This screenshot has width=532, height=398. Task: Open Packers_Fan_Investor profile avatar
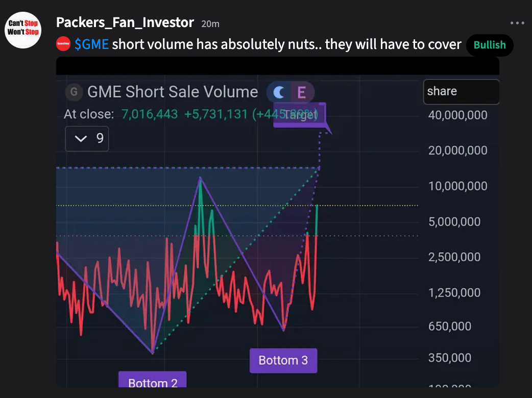click(23, 30)
